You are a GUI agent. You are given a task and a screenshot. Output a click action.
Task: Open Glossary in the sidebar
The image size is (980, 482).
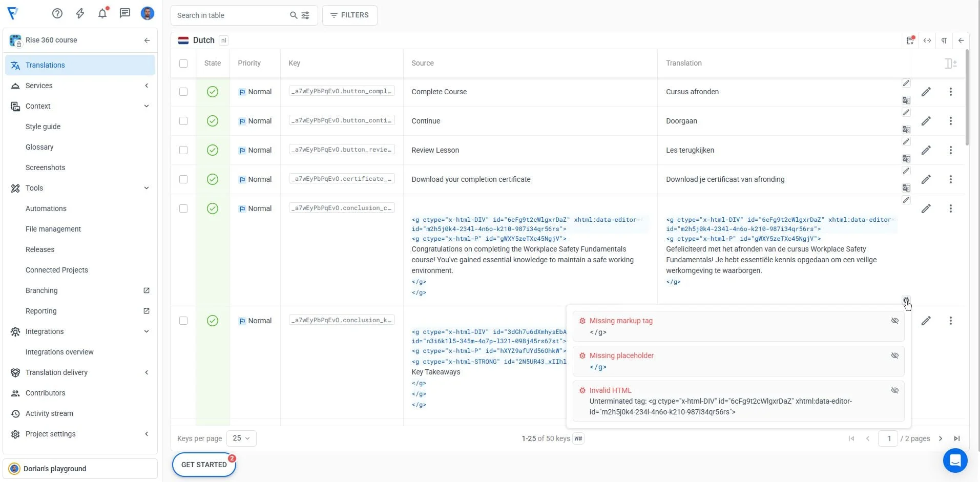(x=39, y=147)
